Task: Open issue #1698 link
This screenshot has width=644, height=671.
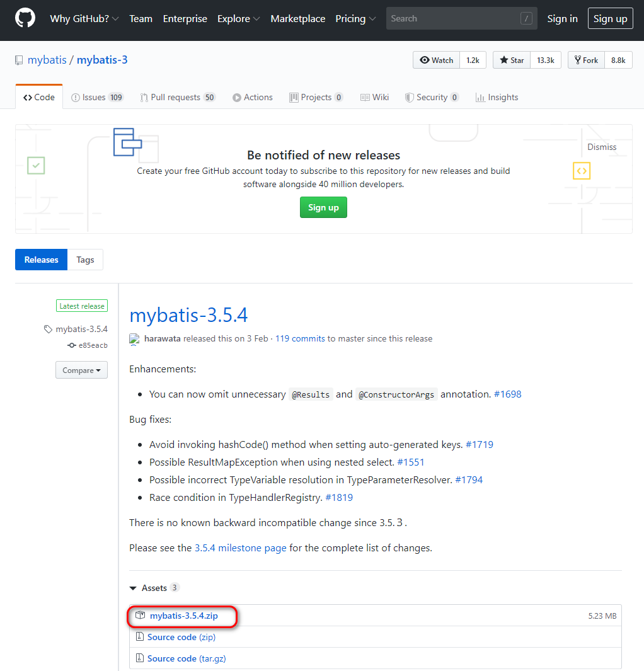Action: click(507, 394)
